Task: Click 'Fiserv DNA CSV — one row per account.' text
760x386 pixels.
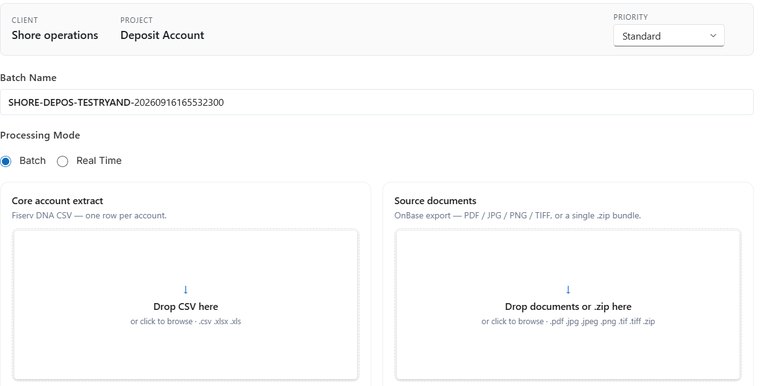Action: point(89,215)
